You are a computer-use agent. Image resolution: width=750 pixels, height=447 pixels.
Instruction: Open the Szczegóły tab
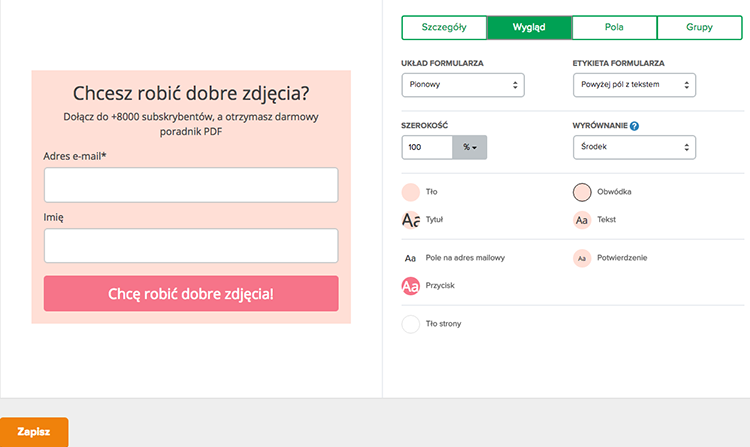[x=444, y=27]
